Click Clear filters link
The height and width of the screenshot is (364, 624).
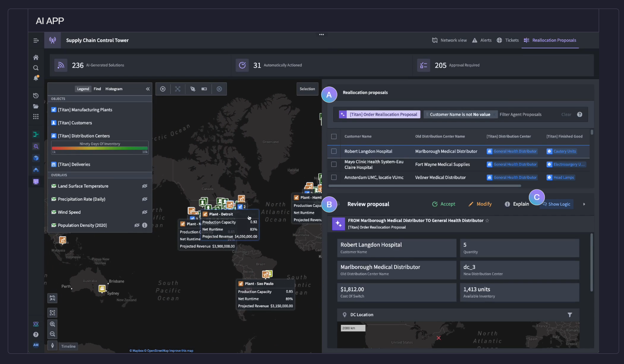pyautogui.click(x=566, y=115)
